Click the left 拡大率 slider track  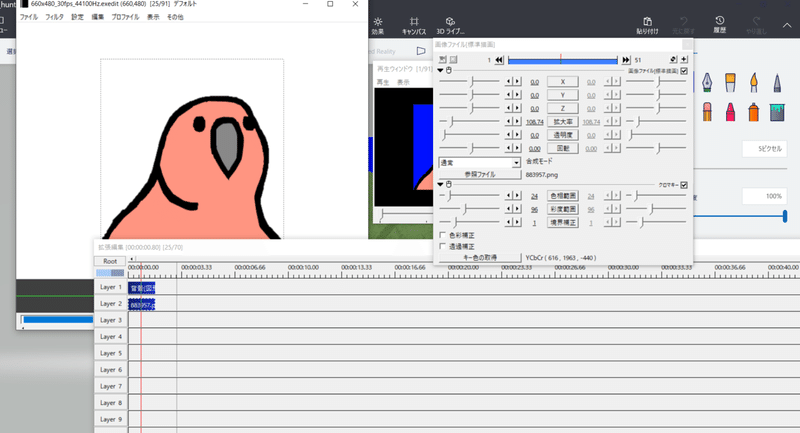[x=469, y=121]
